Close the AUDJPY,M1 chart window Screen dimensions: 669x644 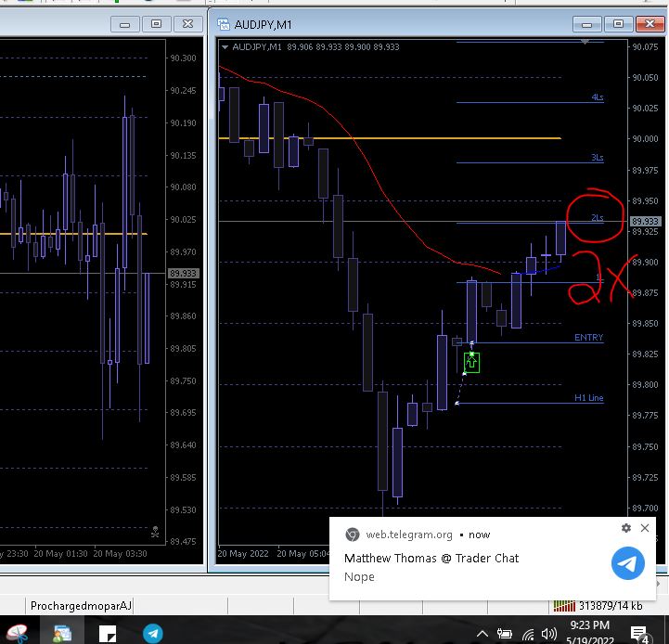[650, 24]
